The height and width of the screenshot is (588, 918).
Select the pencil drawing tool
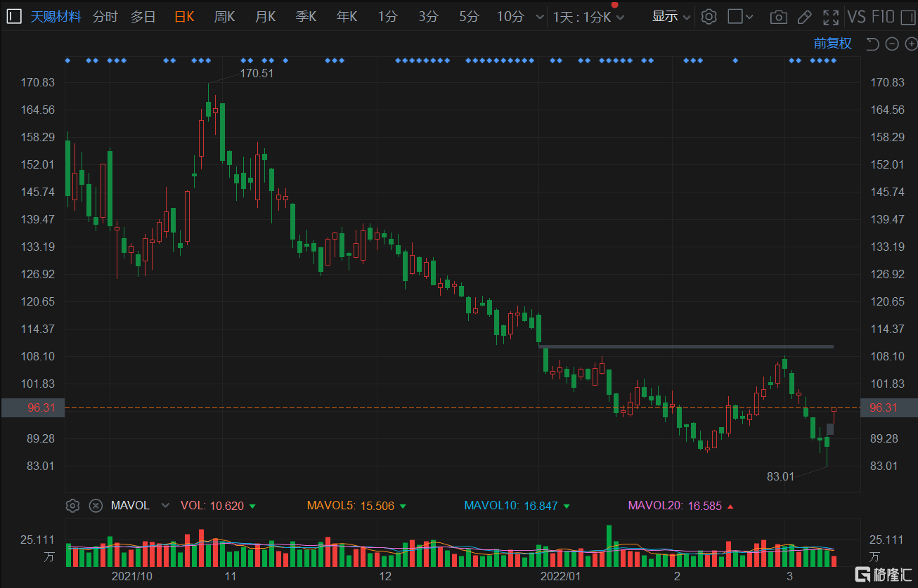coord(805,17)
